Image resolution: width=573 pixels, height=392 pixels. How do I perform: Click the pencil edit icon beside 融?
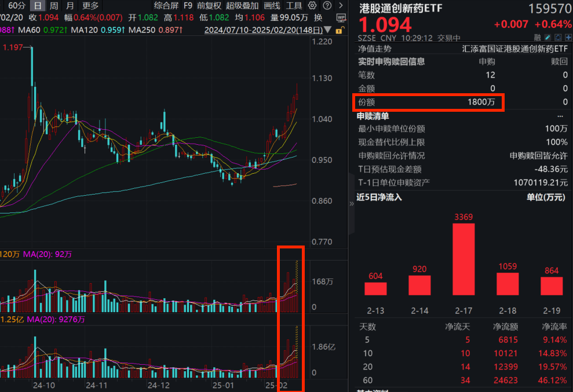click(548, 36)
